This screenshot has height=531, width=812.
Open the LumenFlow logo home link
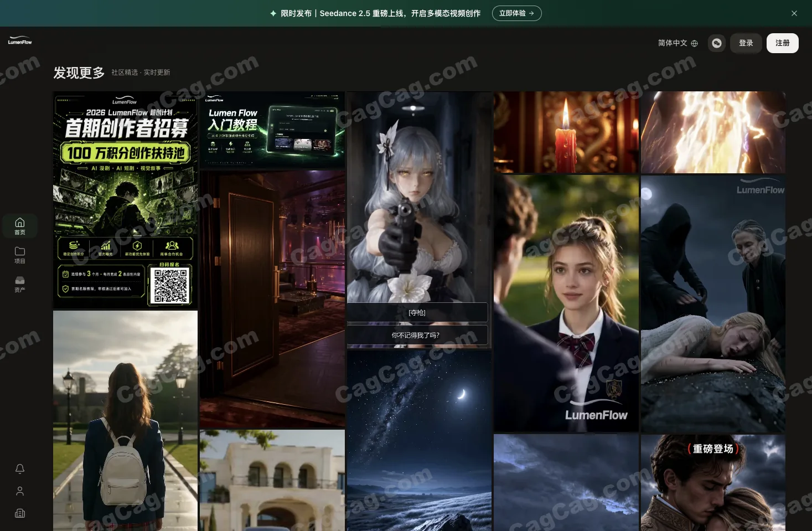[x=20, y=41]
